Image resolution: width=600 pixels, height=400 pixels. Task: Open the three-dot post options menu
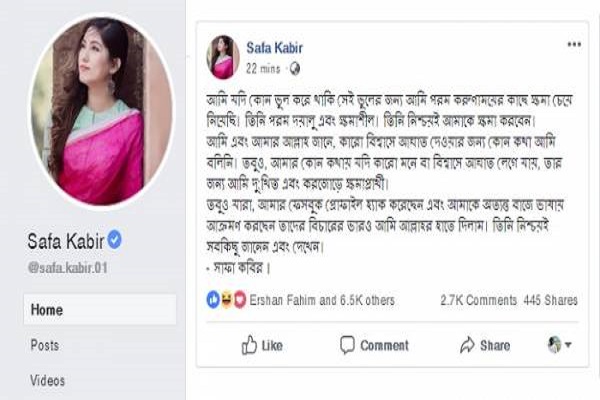pyautogui.click(x=574, y=44)
